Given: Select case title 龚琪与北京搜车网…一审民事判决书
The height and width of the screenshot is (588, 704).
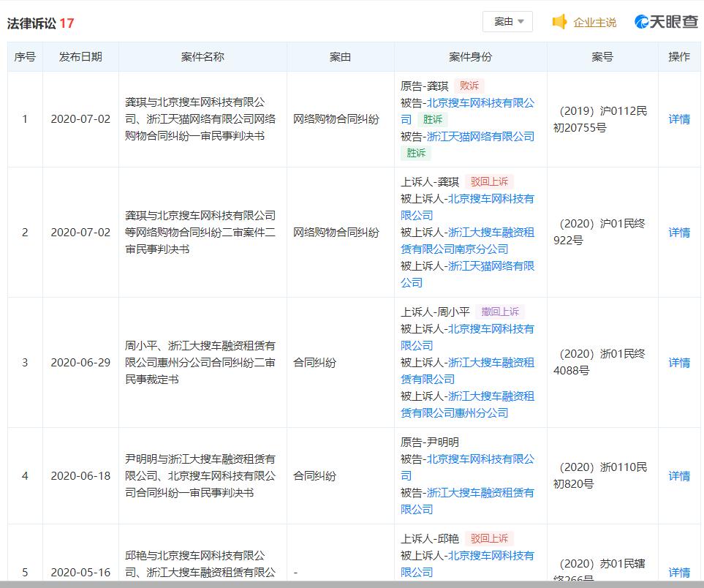Looking at the screenshot, I should (x=200, y=119).
